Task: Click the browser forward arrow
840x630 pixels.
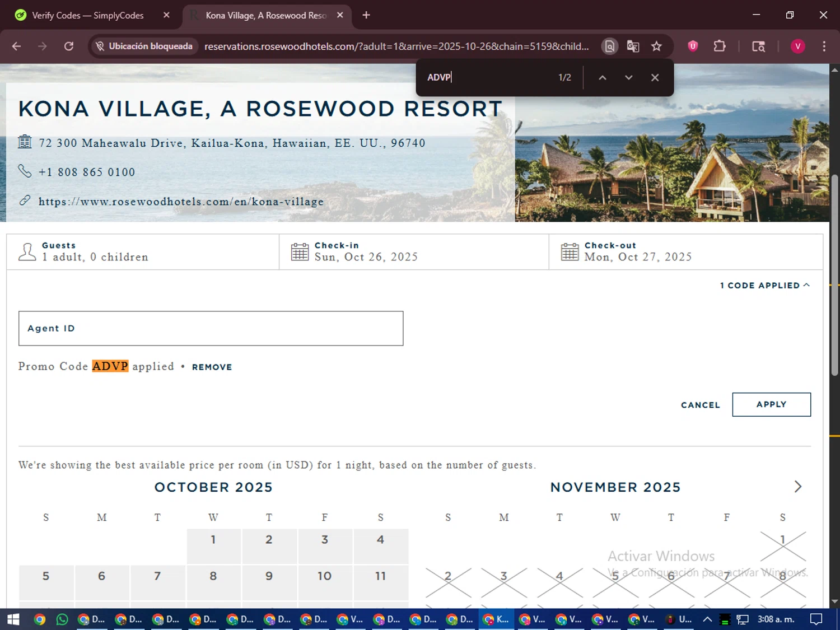Action: point(43,46)
